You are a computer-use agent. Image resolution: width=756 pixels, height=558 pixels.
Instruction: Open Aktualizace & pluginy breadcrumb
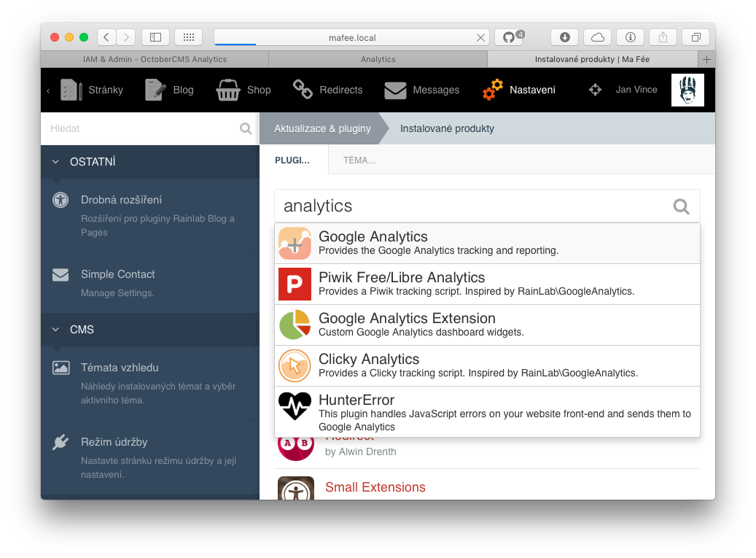pyautogui.click(x=322, y=128)
